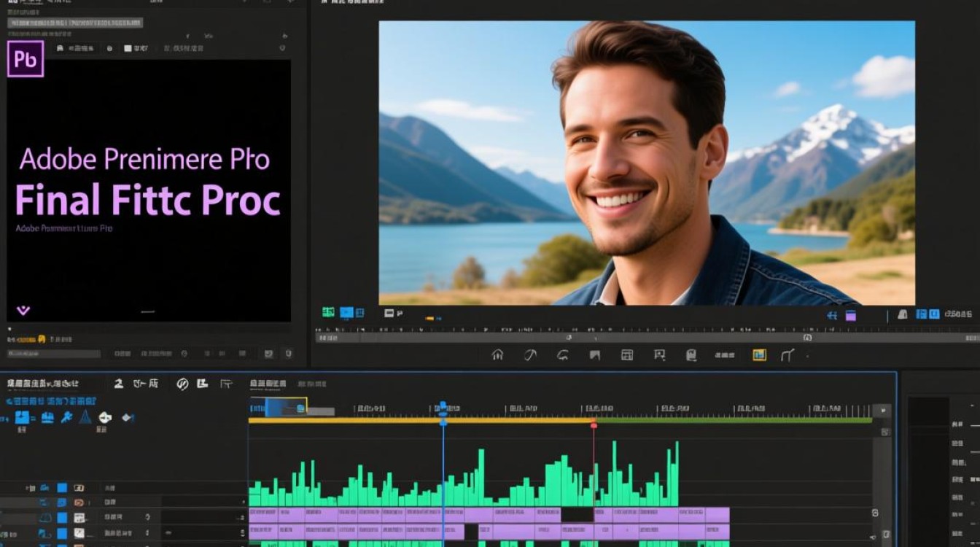This screenshot has height=547, width=980.
Task: Select the blue running-figure tool in timeline toolbar
Action: (x=66, y=417)
